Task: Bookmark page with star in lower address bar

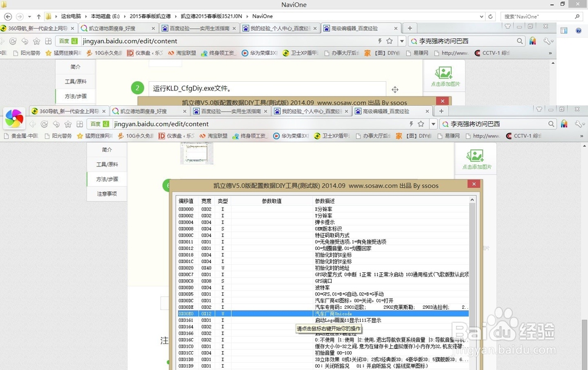Action: point(421,124)
